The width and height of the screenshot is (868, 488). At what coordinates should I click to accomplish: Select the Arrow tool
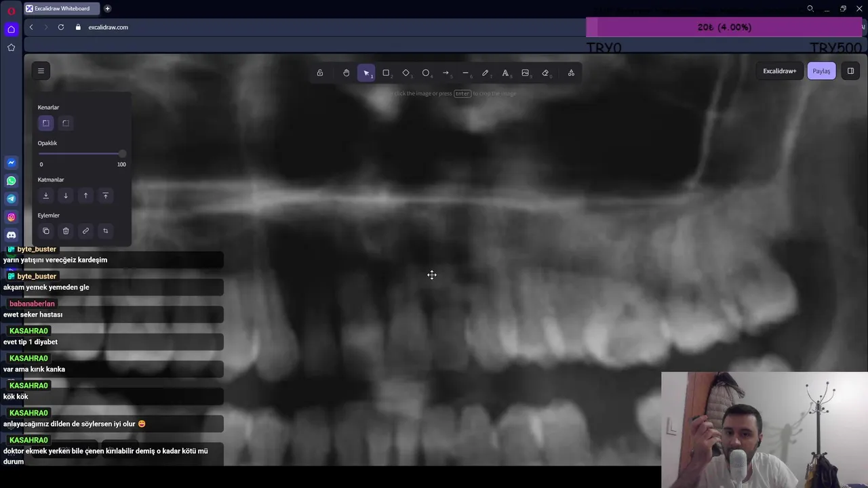pos(446,73)
